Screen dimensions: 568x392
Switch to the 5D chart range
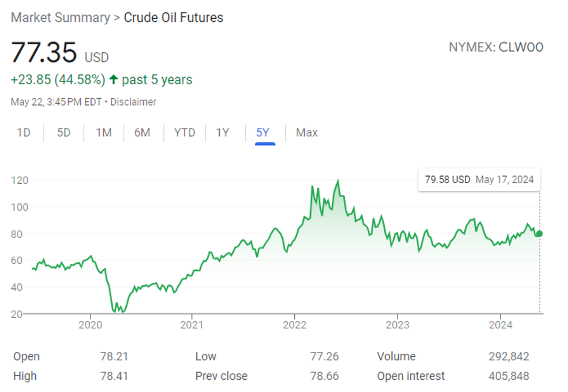coord(64,132)
